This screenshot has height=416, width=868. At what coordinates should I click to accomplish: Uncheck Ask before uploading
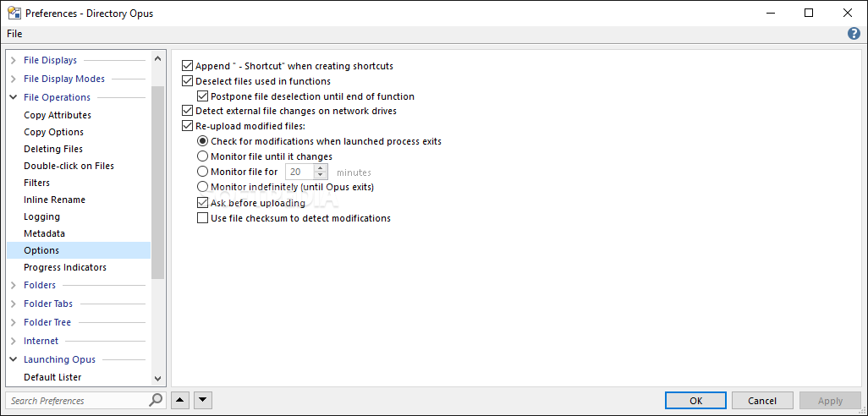(x=202, y=203)
